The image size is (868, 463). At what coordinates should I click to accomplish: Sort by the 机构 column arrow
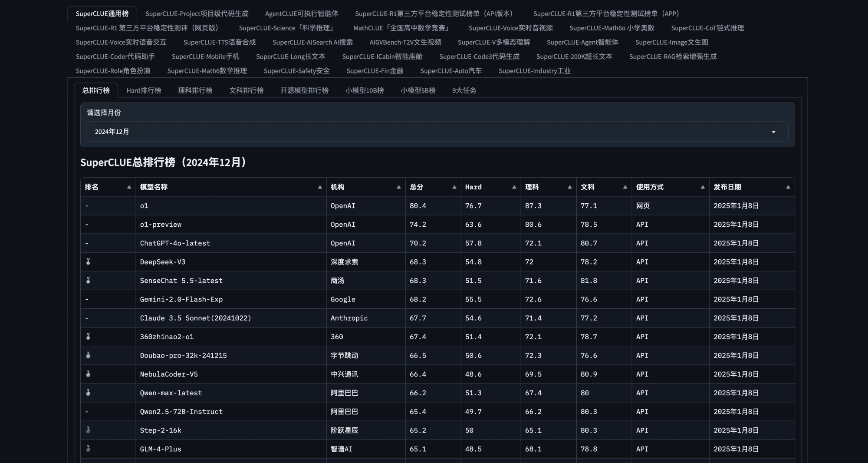[398, 187]
